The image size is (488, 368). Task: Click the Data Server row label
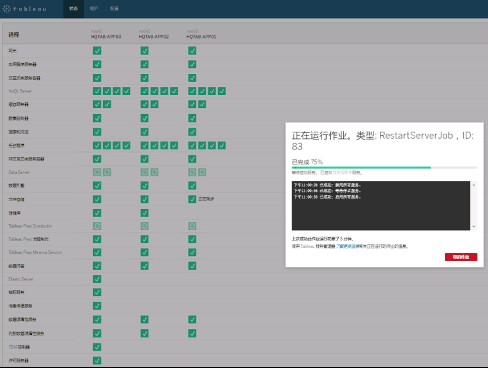pos(19,172)
